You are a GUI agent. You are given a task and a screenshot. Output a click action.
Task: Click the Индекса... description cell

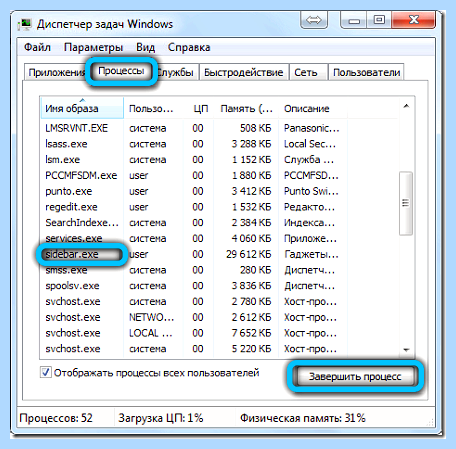point(309,223)
